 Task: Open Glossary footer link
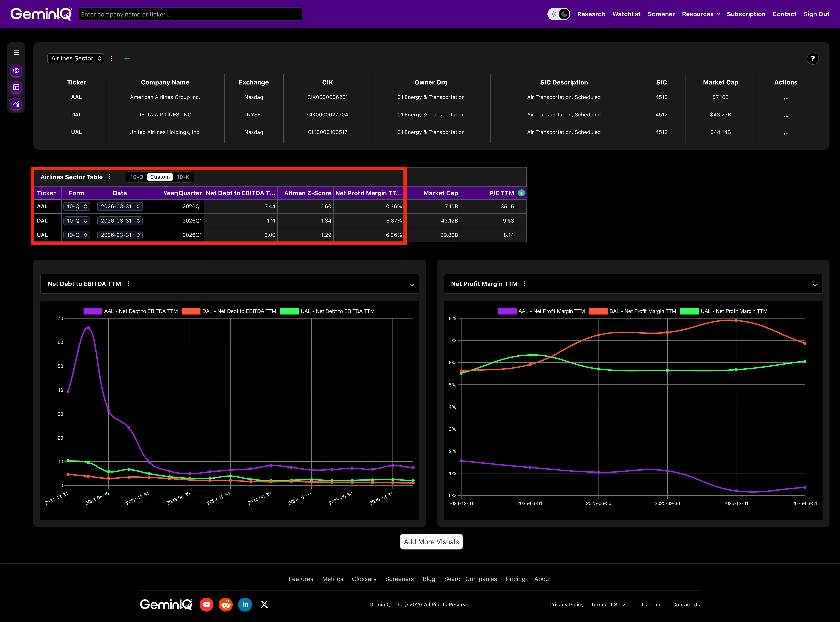364,579
